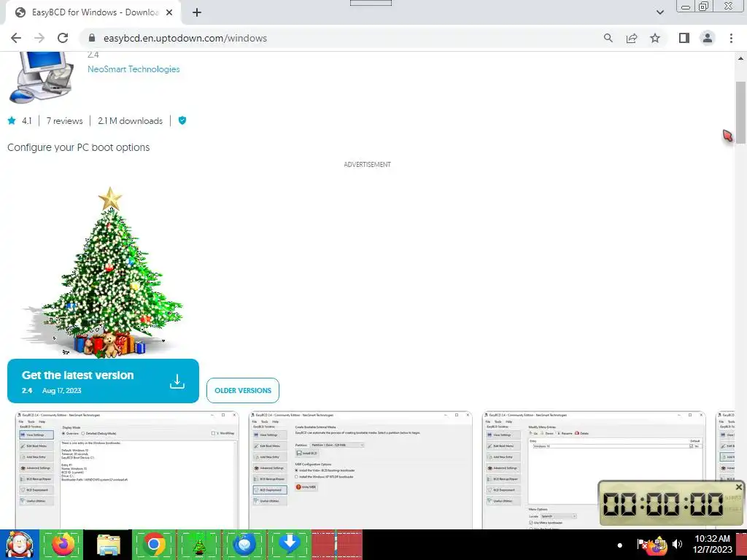Open the first EasyBCD View Settings screenshot
The image size is (747, 560).
(x=127, y=470)
